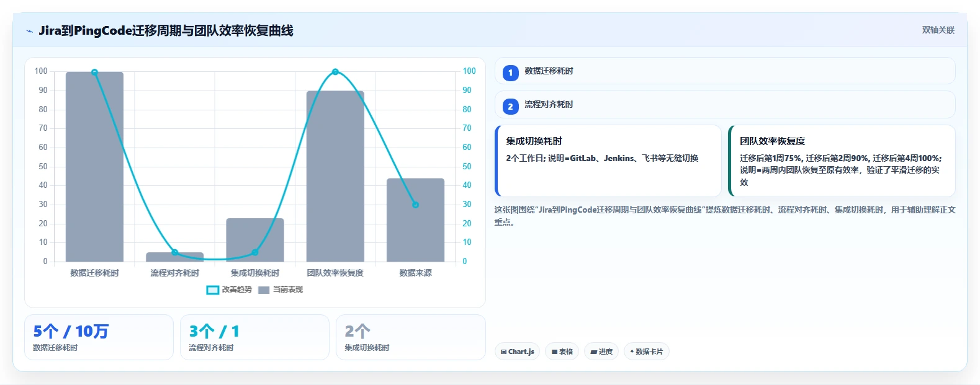This screenshot has height=385, width=980.
Task: Click the 当前表现 legend color box
Action: pos(264,290)
